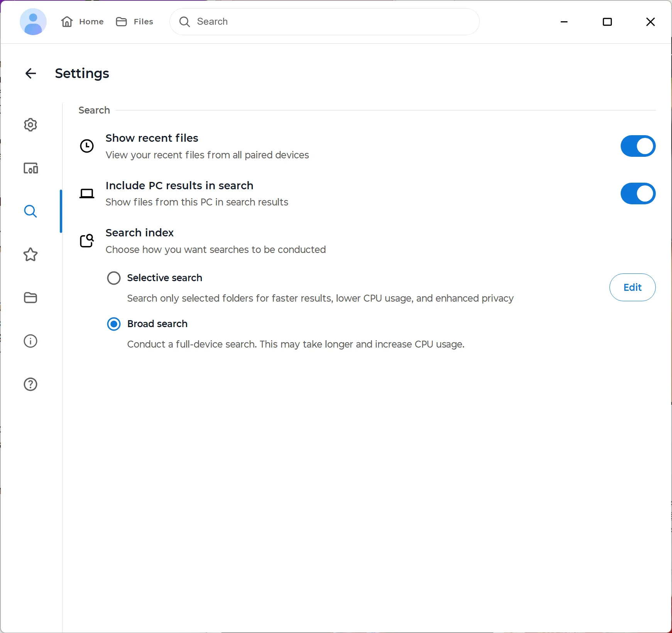The width and height of the screenshot is (672, 633).
Task: Open General settings gear in sidebar
Action: point(30,125)
